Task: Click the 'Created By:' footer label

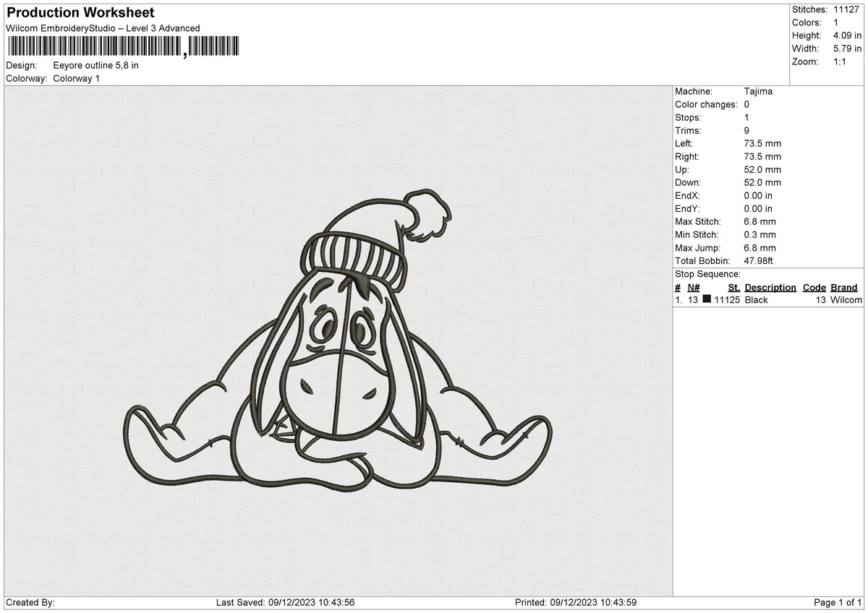Action: click(30, 602)
